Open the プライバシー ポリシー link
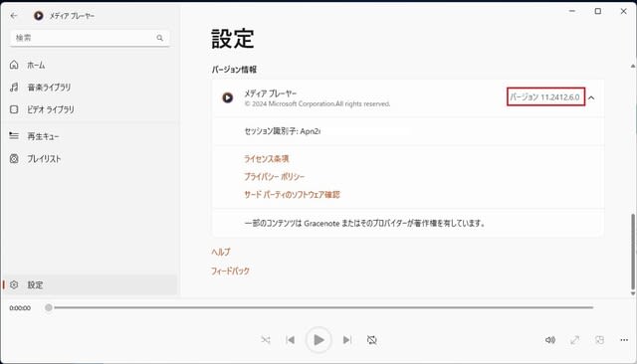 (274, 176)
